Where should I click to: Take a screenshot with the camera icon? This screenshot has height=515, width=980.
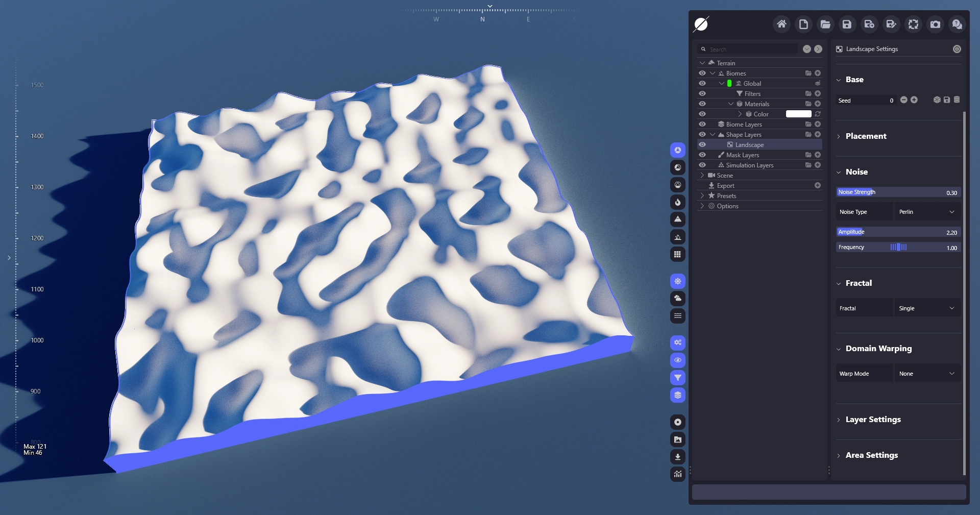pyautogui.click(x=935, y=24)
